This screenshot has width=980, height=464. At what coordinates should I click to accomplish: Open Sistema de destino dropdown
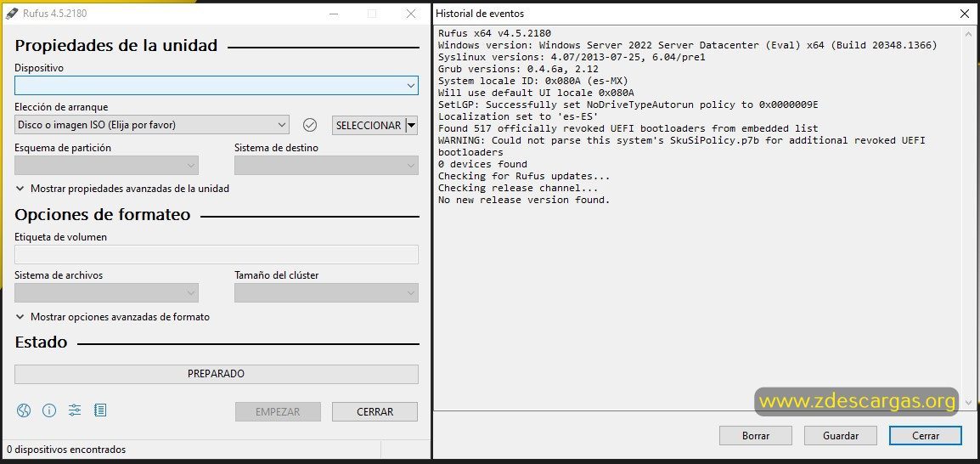click(326, 165)
